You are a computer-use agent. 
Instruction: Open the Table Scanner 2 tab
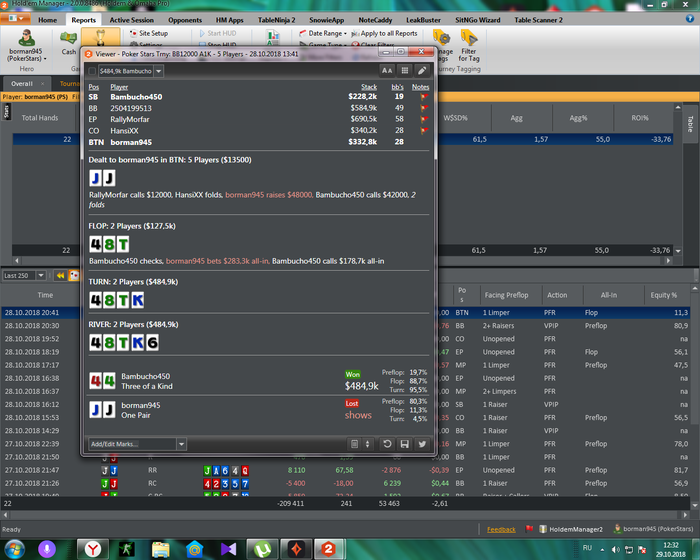coord(538,20)
